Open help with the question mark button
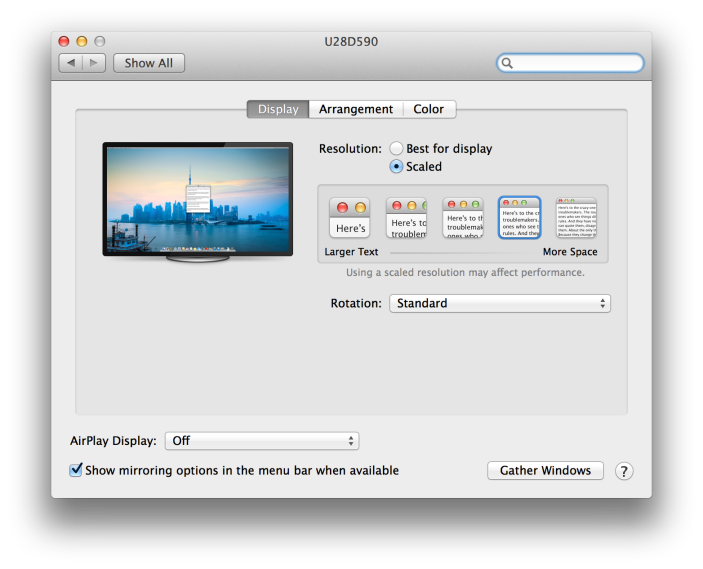Screen dimensions: 703x569 point(624,471)
